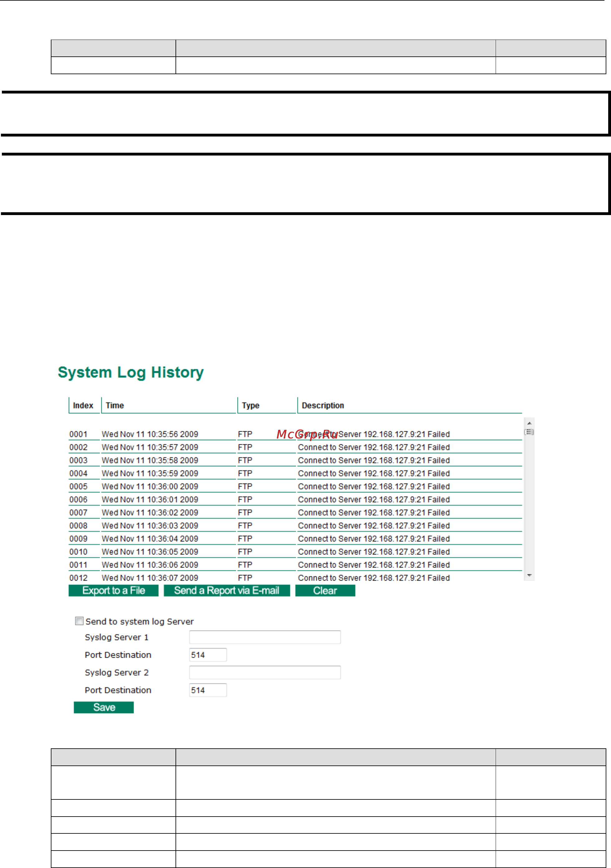This screenshot has height=868, width=611.
Task: Click the log list scroll down arrow
Action: pos(529,575)
